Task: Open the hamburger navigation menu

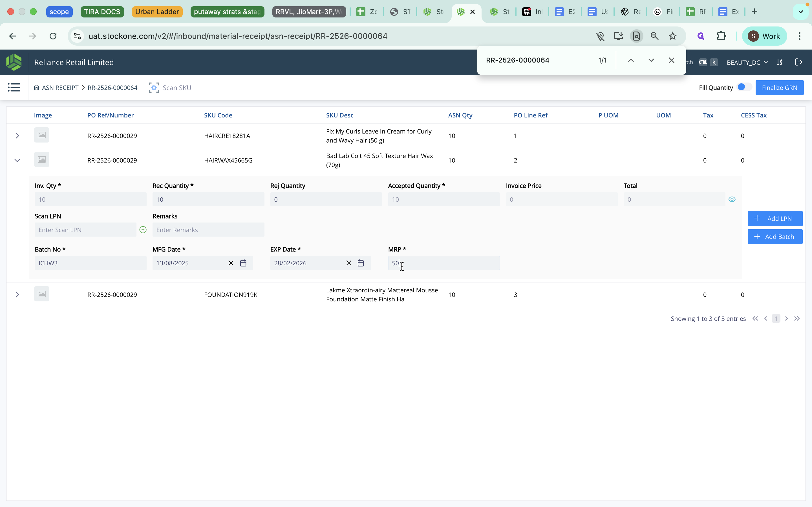Action: click(x=14, y=87)
